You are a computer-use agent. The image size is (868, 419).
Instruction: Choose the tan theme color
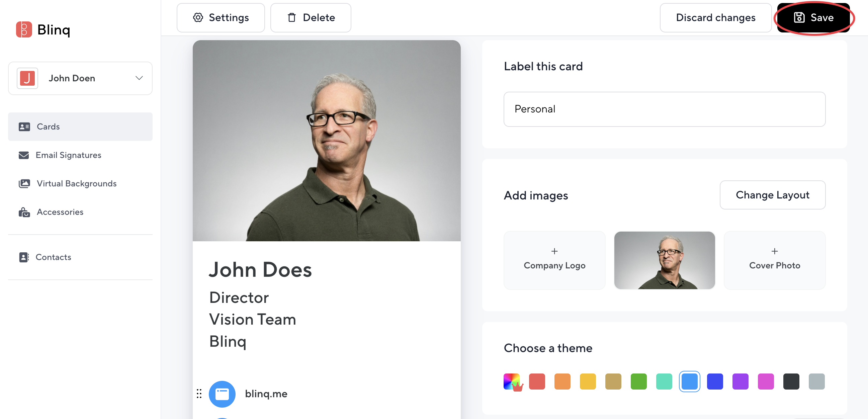613,382
